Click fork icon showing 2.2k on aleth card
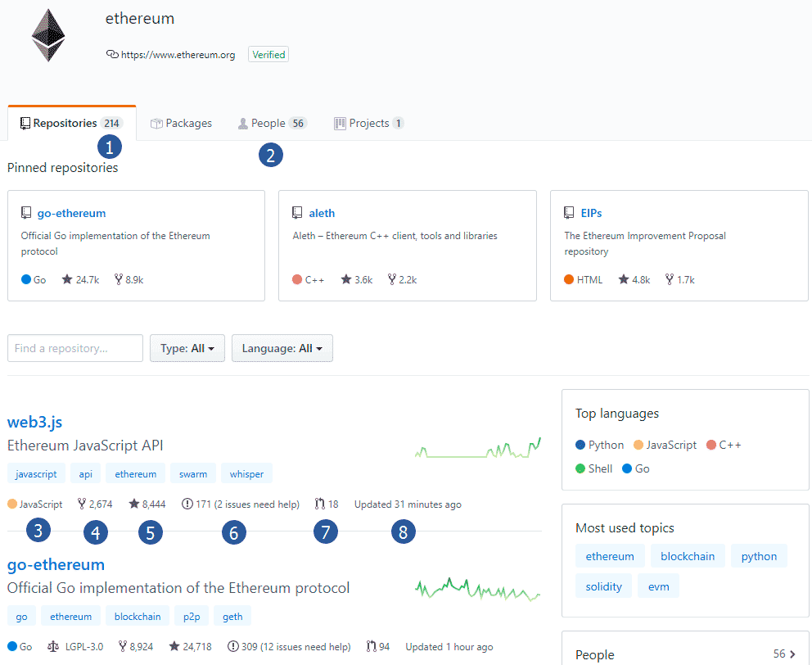This screenshot has width=812, height=665. point(392,279)
